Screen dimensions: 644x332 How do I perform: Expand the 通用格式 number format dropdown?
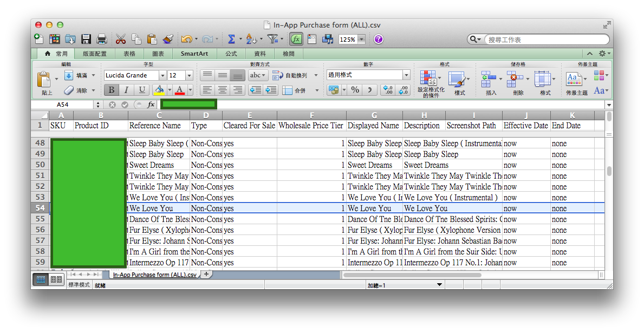pyautogui.click(x=406, y=75)
